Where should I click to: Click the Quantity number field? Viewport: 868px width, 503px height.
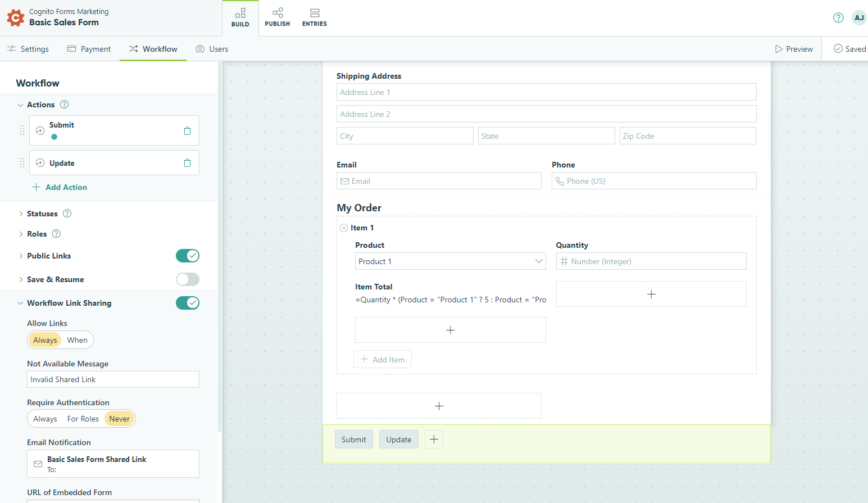tap(651, 261)
